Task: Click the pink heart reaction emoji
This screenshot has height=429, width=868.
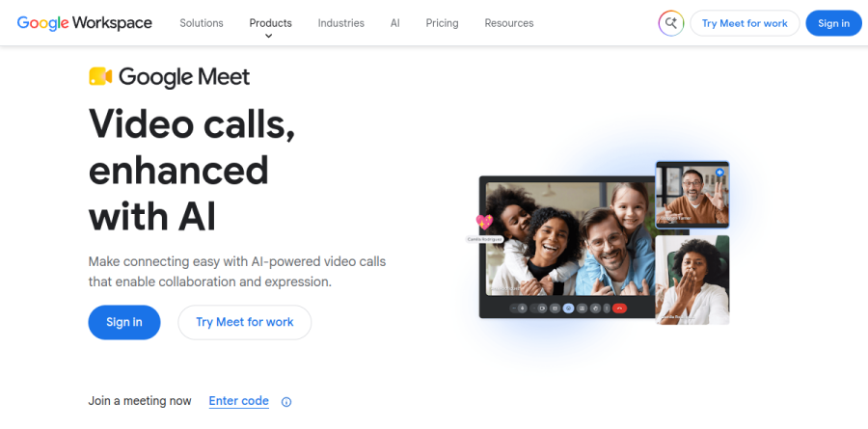Action: point(484,222)
